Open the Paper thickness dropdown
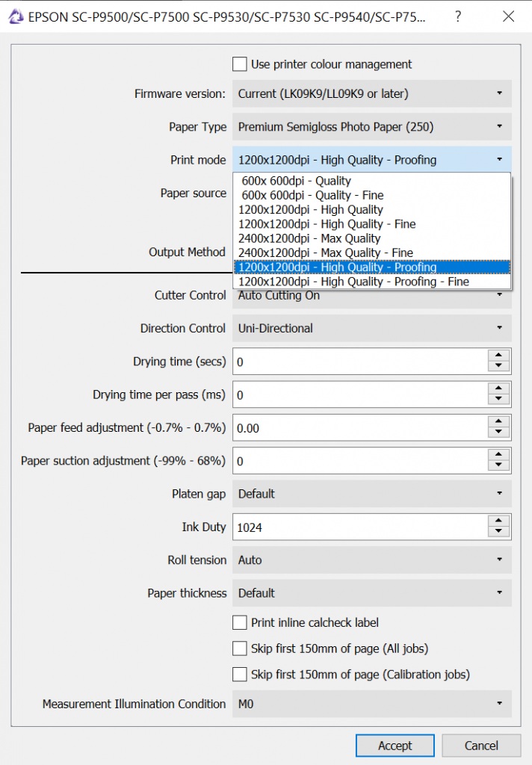532x765 pixels. (x=372, y=593)
